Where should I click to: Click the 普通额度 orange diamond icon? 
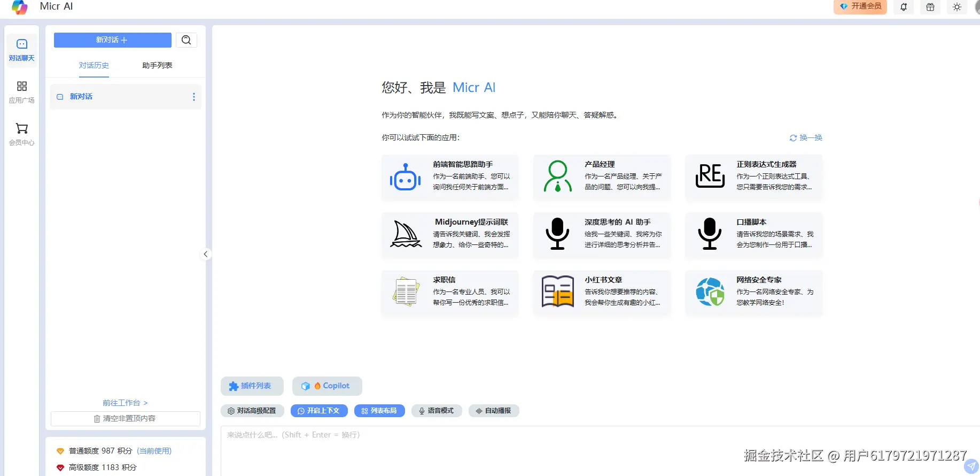(x=60, y=451)
